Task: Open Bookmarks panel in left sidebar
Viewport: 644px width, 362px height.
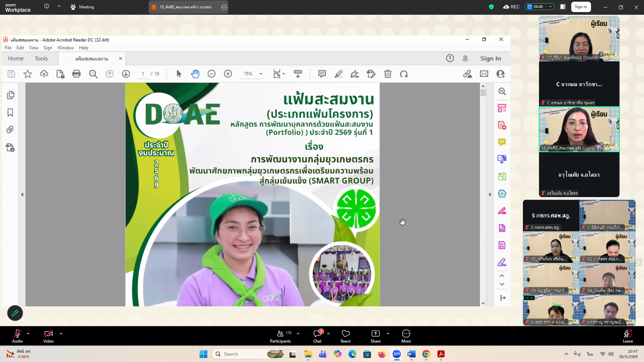Action: 10,112
